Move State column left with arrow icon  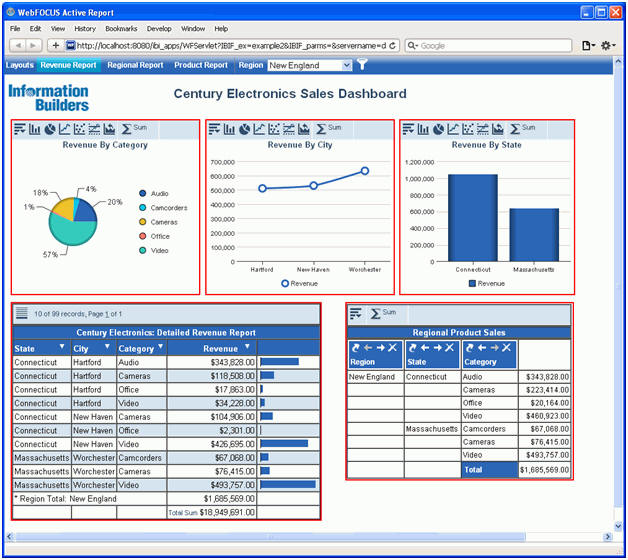coord(425,348)
